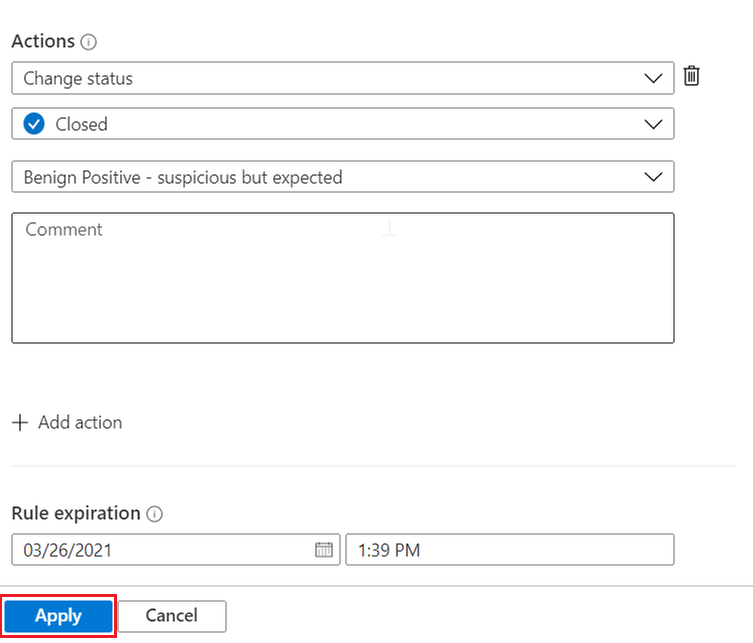This screenshot has width=753, height=643.
Task: Expand the Benign Positive classification arrow
Action: click(x=654, y=177)
